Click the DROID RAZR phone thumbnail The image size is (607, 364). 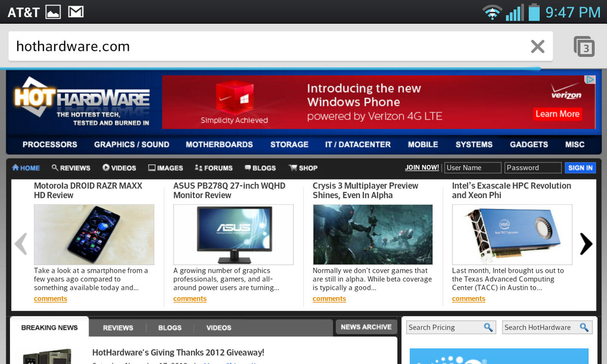[x=94, y=234]
